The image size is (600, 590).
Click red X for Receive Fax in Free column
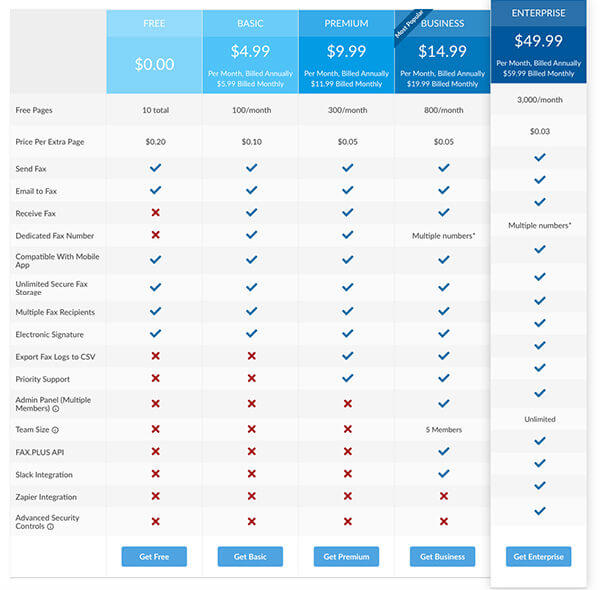(155, 212)
